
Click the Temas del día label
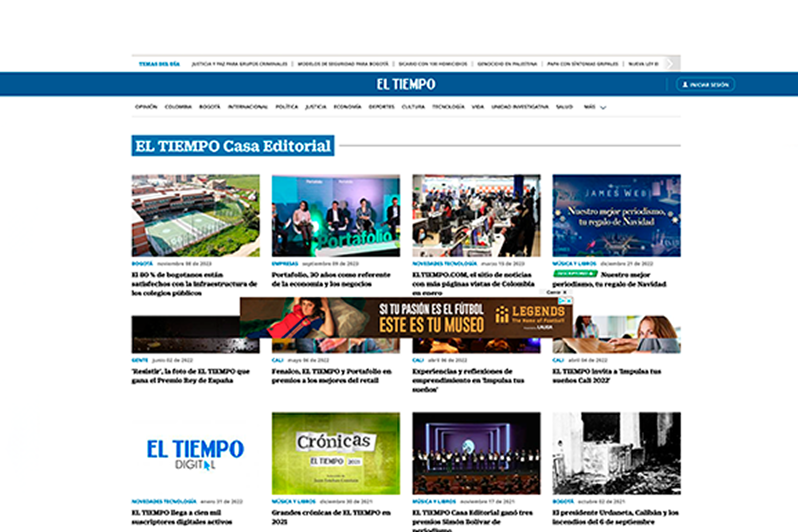pos(159,64)
